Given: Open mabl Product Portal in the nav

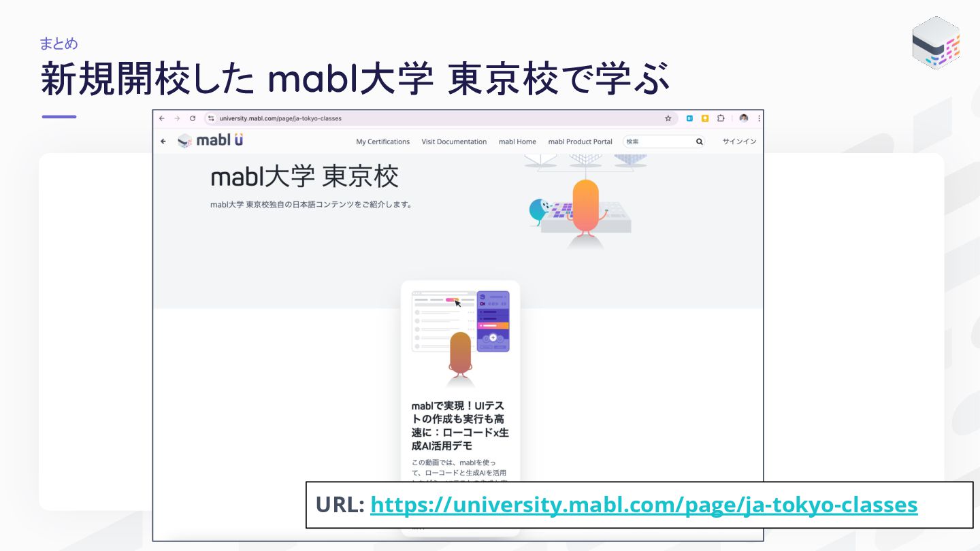Looking at the screenshot, I should (580, 141).
